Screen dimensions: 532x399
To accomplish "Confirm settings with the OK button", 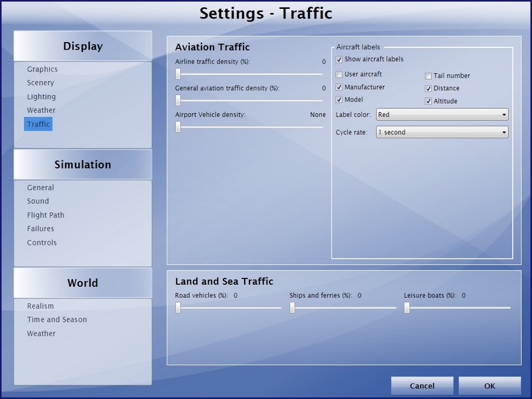I will [x=489, y=386].
